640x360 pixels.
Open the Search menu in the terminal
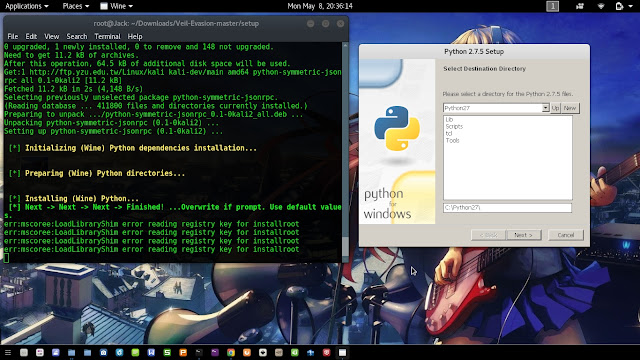77,36
